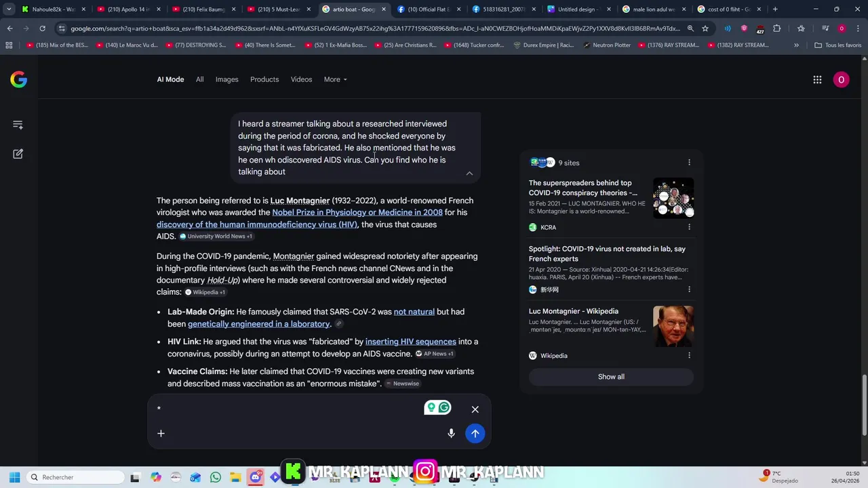This screenshot has height=488, width=868.
Task: Open three-dot options for the KCRA source
Action: [x=689, y=227]
